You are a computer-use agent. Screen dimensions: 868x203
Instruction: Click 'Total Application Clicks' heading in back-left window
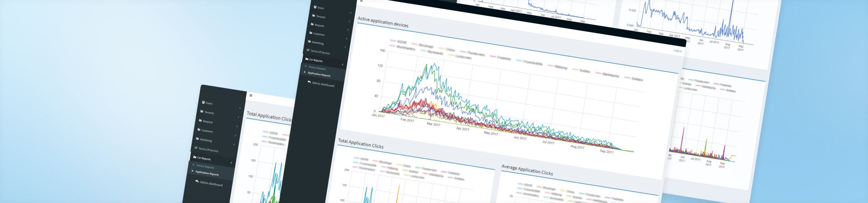[x=269, y=116]
